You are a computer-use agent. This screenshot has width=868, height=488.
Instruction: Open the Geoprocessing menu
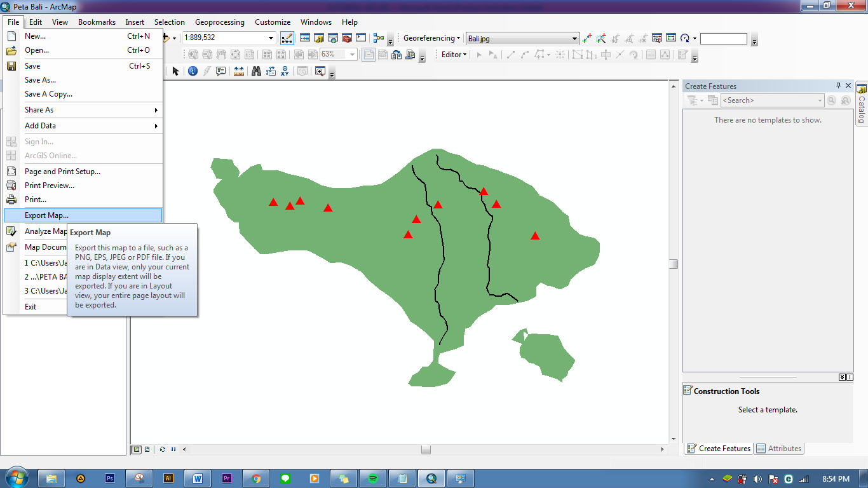219,22
